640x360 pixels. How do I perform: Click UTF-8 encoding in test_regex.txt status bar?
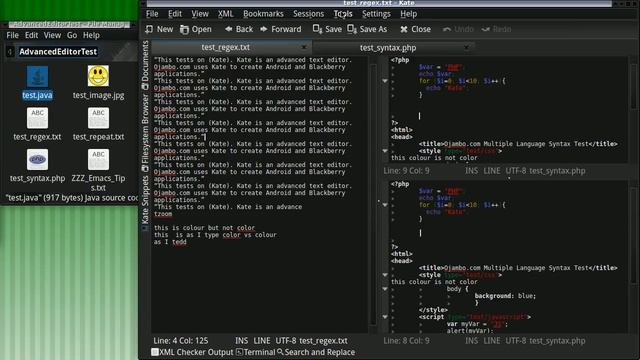285,340
